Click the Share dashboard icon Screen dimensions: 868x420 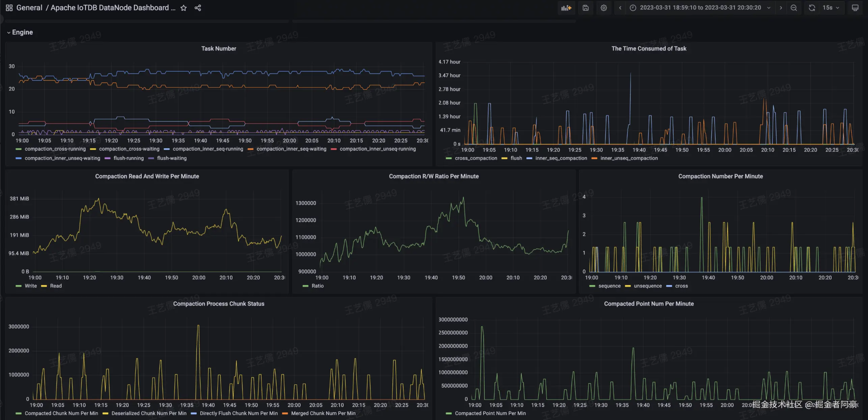[x=198, y=8]
